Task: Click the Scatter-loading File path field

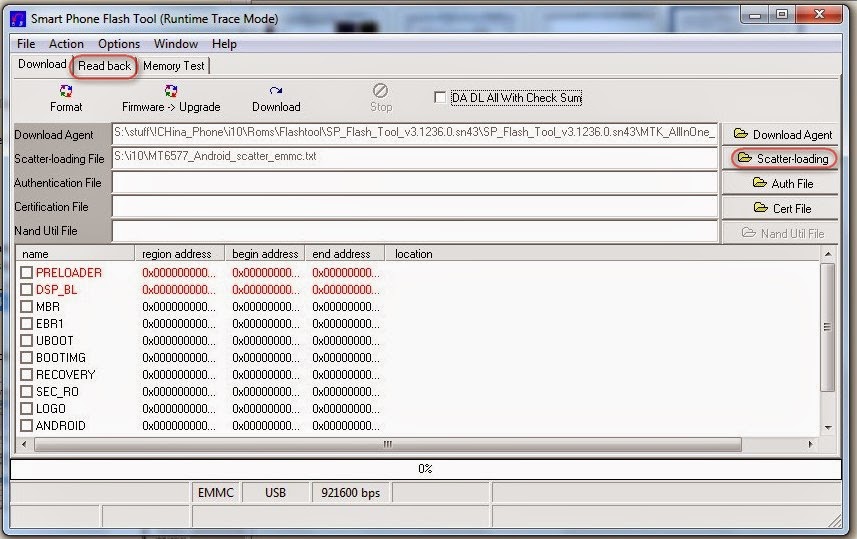Action: [x=414, y=158]
